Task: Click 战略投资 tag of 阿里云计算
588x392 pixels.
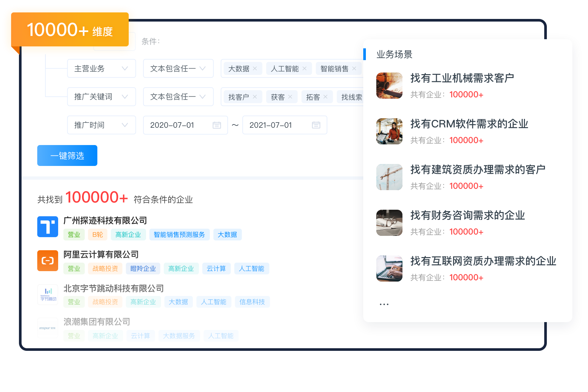Action: pyautogui.click(x=105, y=269)
